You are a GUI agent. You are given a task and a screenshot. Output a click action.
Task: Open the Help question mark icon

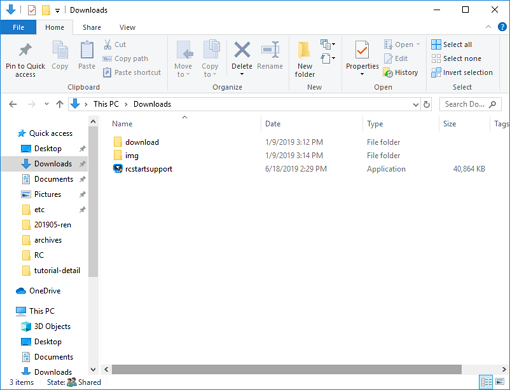[x=502, y=27]
